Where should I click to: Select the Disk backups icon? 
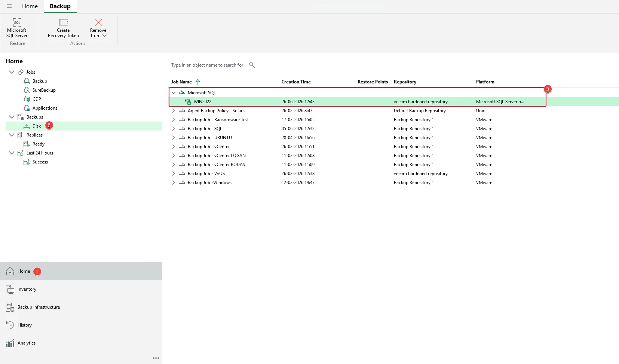[27, 126]
